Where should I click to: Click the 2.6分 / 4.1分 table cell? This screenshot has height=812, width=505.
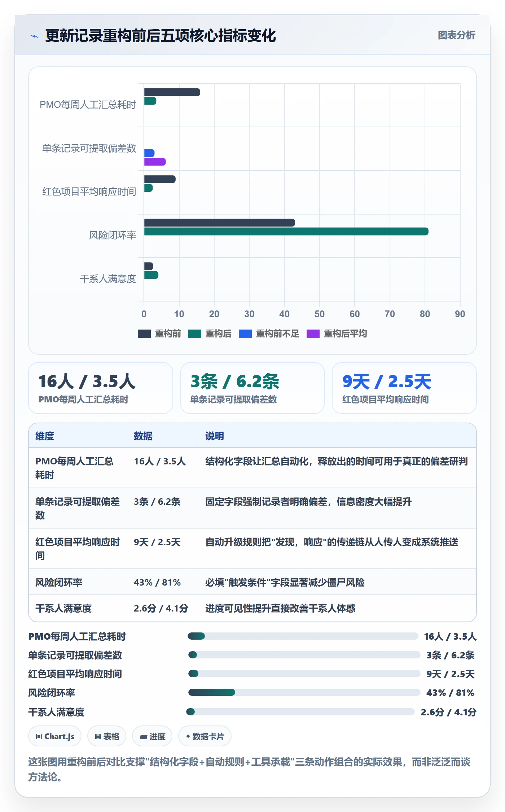[161, 608]
